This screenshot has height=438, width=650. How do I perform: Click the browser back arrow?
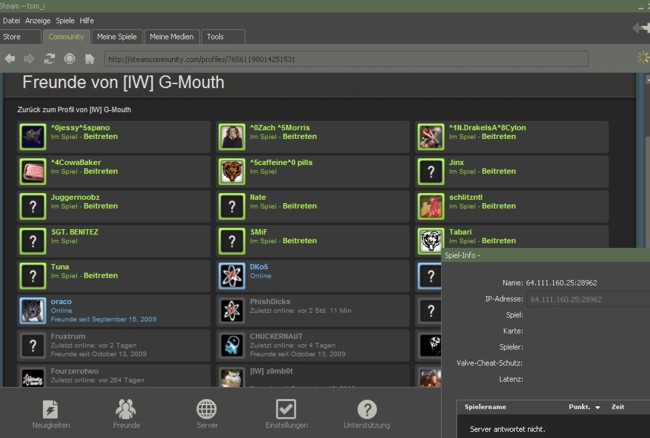(10, 59)
